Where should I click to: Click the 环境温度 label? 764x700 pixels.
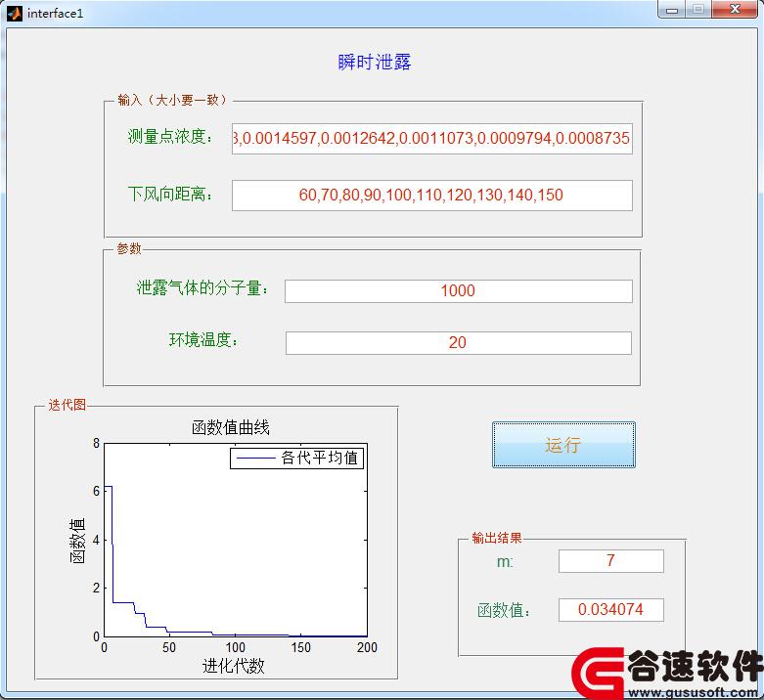pyautogui.click(x=203, y=340)
